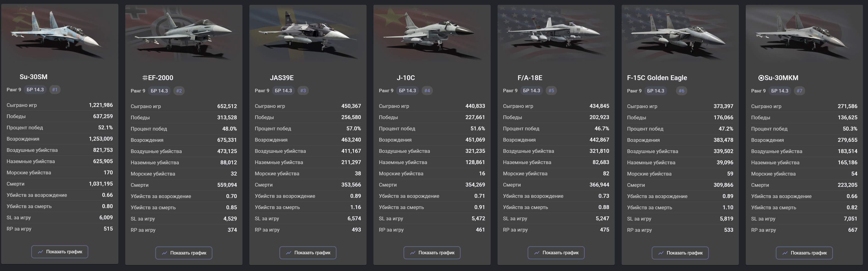Click the chart icon in Su-30MKM's graph button

coord(785,253)
